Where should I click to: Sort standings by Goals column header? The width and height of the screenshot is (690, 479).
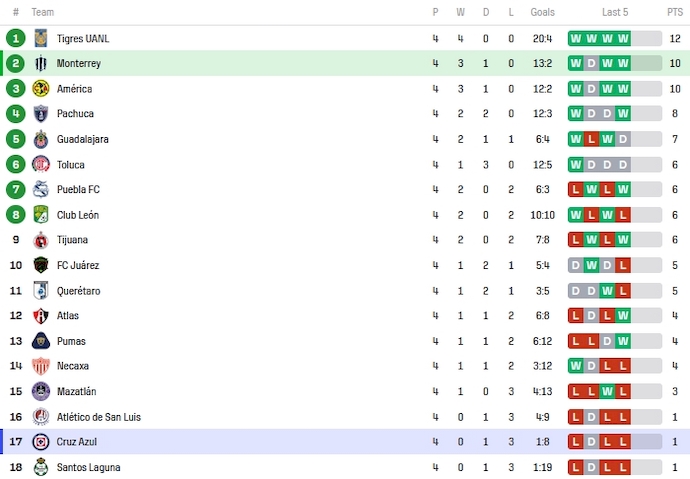coord(543,12)
